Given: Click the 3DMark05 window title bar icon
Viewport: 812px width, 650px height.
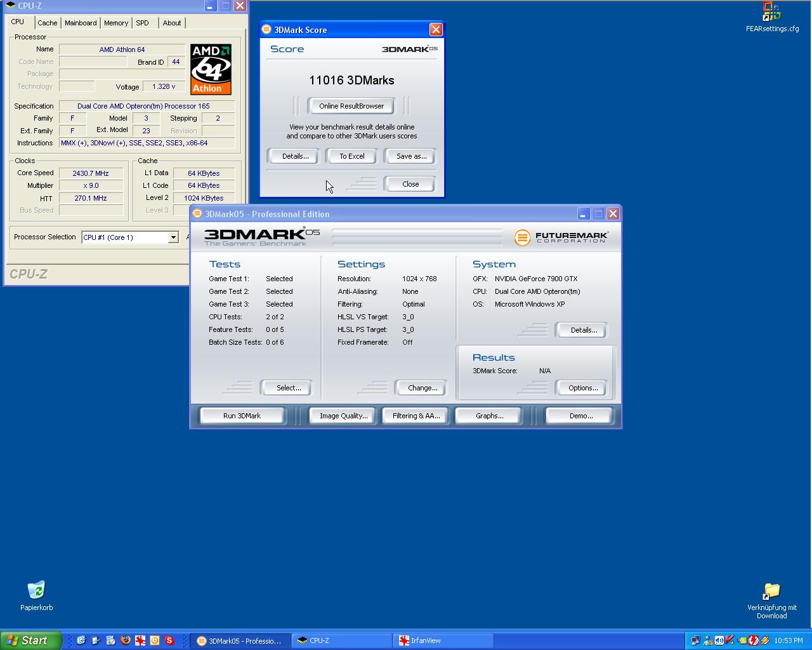Looking at the screenshot, I should (x=197, y=213).
